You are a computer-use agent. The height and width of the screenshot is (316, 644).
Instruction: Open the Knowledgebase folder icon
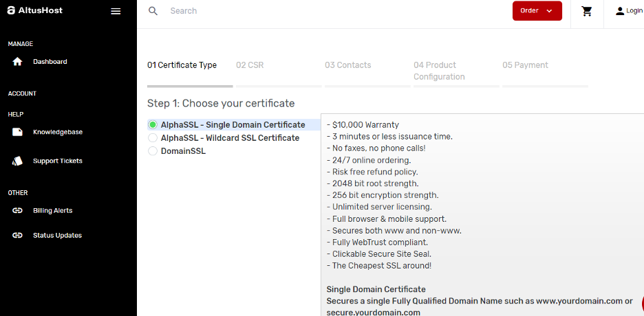tap(17, 132)
